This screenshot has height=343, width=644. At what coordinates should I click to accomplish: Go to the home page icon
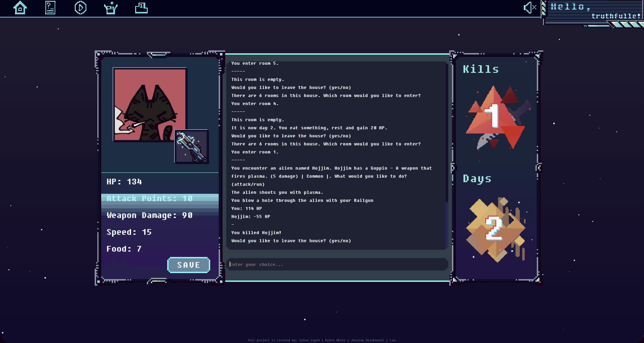coord(20,8)
